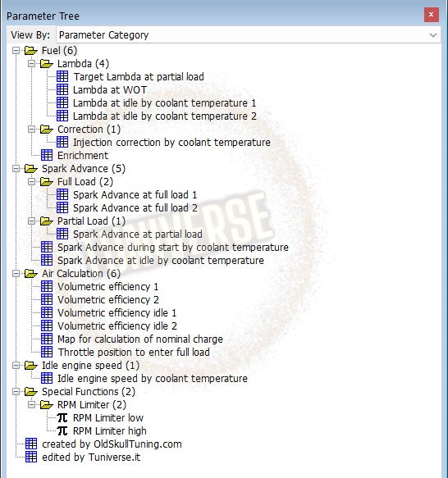The height and width of the screenshot is (478, 448).
Task: Select Injection correction by coolant temperature
Action: click(x=171, y=143)
